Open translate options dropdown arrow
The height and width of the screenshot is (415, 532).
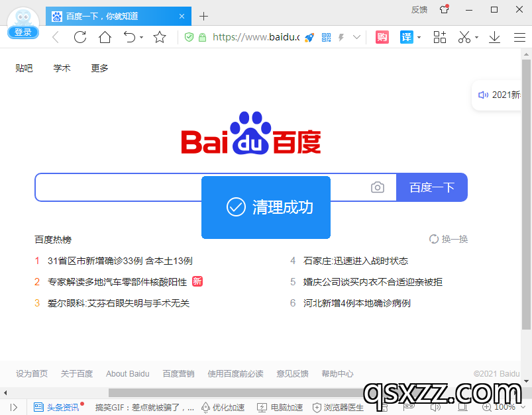point(419,37)
